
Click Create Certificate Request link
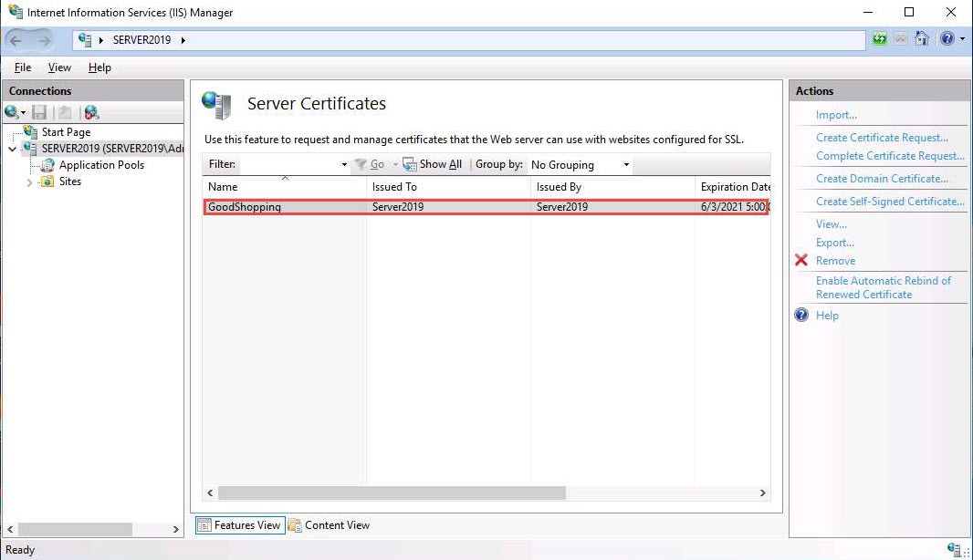point(882,138)
